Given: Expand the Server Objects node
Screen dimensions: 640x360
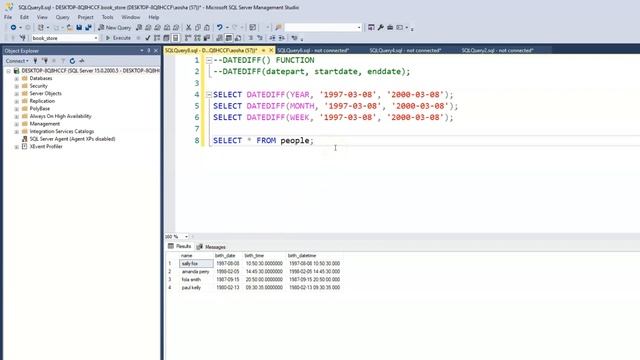Looking at the screenshot, I should 16,93.
